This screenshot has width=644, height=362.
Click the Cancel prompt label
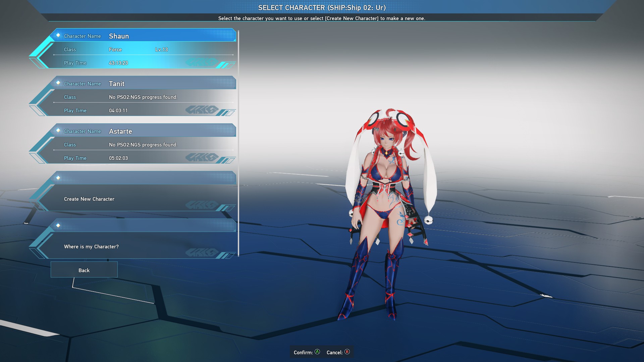[x=334, y=352]
